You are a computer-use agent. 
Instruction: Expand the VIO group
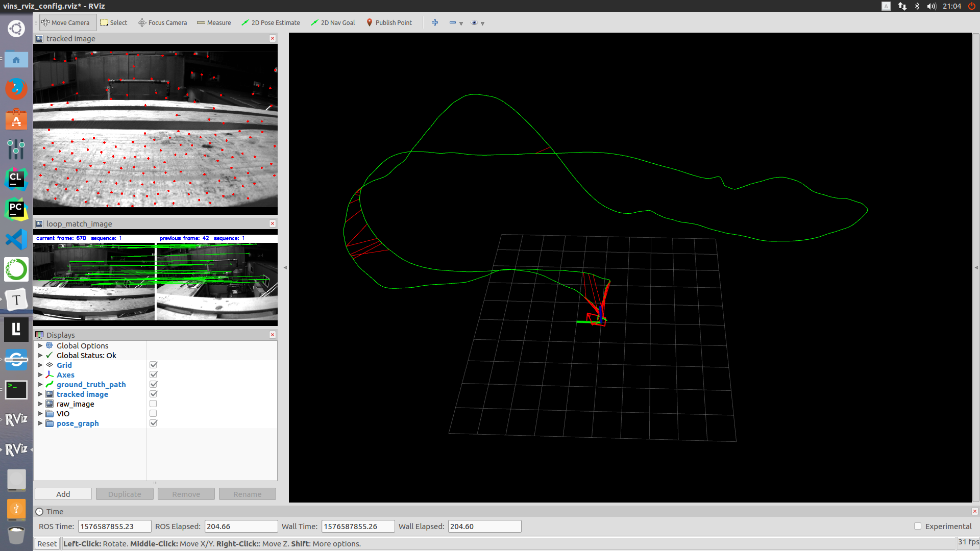pyautogui.click(x=40, y=413)
